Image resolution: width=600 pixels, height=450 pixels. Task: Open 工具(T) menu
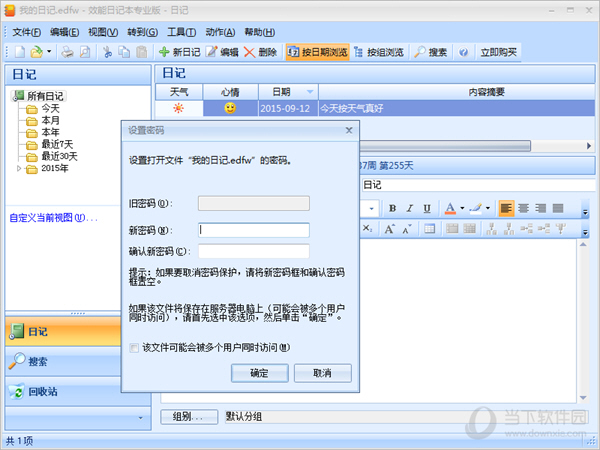point(181,32)
